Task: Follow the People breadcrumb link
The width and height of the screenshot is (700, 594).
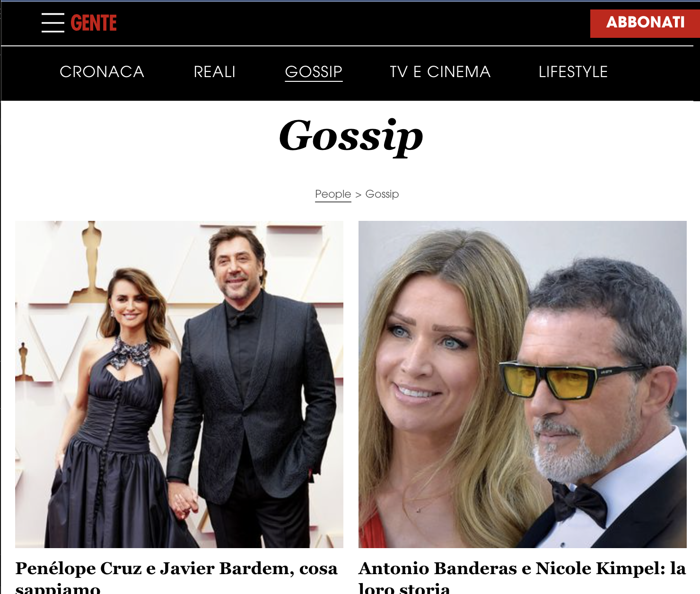Action: pyautogui.click(x=333, y=194)
